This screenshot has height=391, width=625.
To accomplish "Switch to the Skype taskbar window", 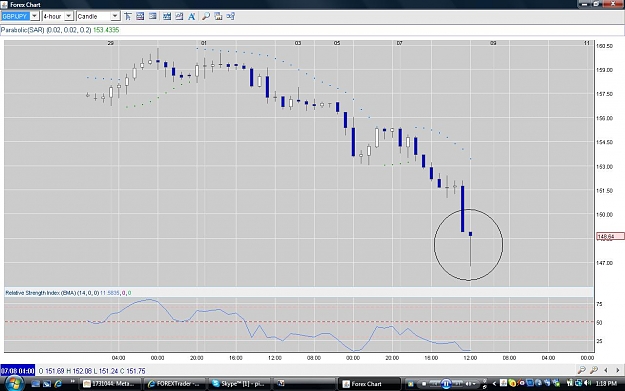I will click(239, 384).
